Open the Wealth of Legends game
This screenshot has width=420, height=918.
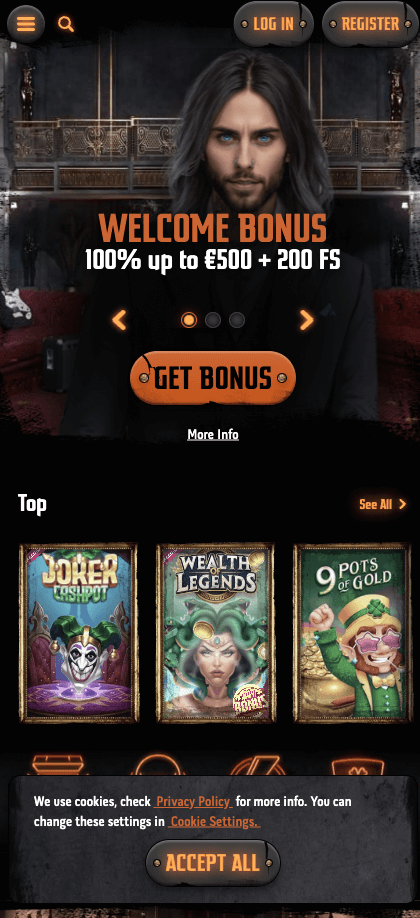[x=216, y=633]
